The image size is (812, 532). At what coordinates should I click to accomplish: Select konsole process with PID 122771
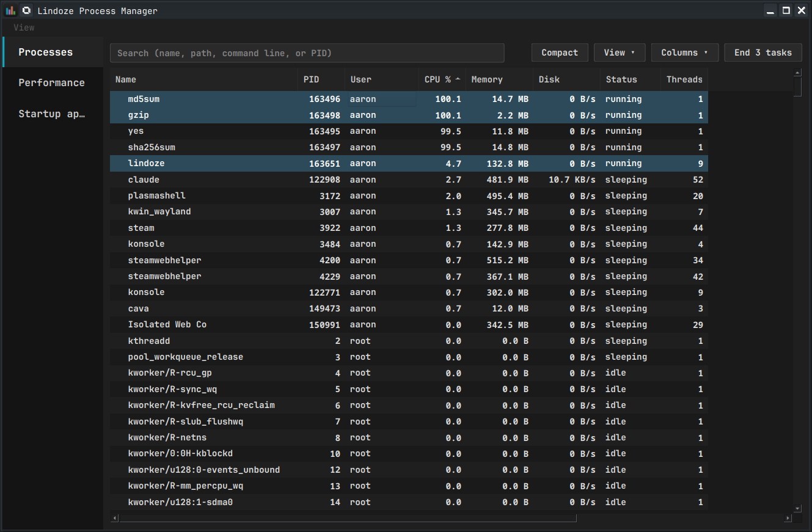click(x=409, y=292)
